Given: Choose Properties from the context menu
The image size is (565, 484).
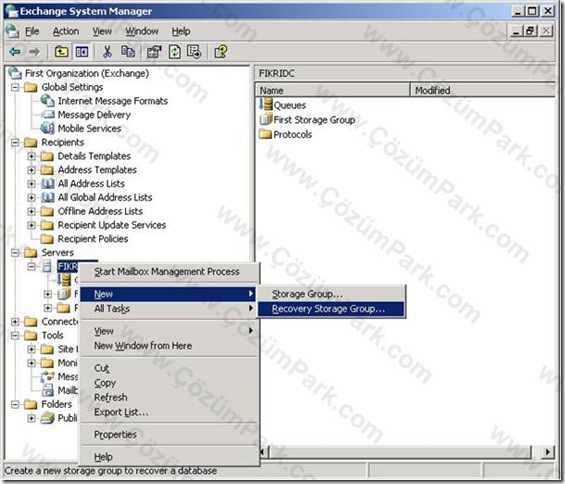Looking at the screenshot, I should point(169,435).
